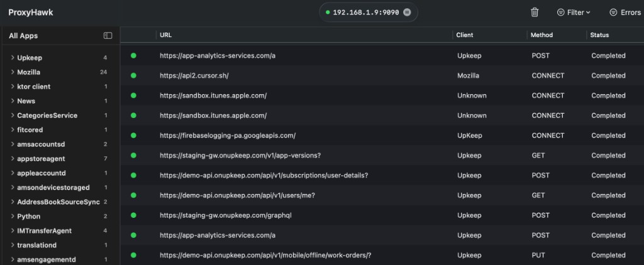
Task: Select amsondevicestoraged in sidebar
Action: (53, 188)
